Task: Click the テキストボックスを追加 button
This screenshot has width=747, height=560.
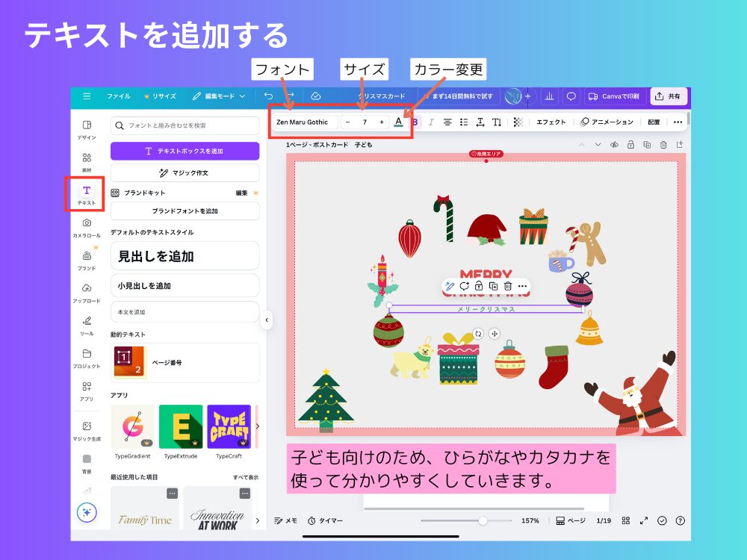Action: click(x=185, y=151)
